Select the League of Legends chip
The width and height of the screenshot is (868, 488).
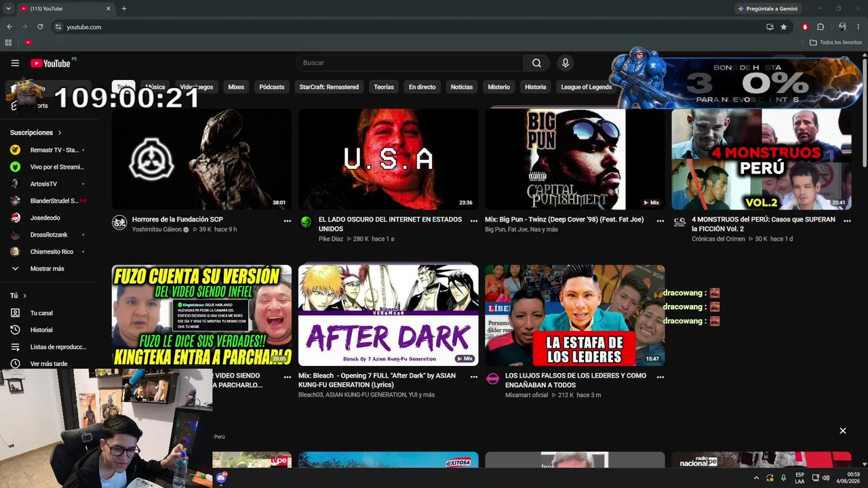[x=587, y=87]
